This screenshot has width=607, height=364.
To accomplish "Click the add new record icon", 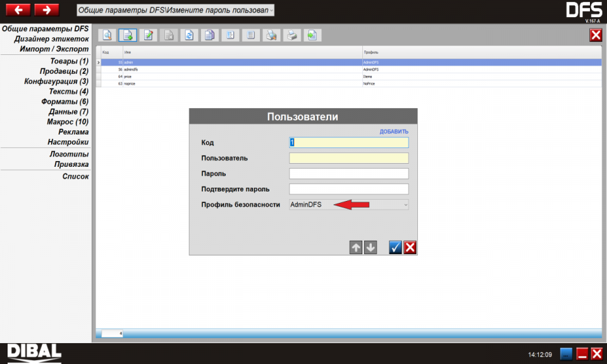I will [128, 35].
